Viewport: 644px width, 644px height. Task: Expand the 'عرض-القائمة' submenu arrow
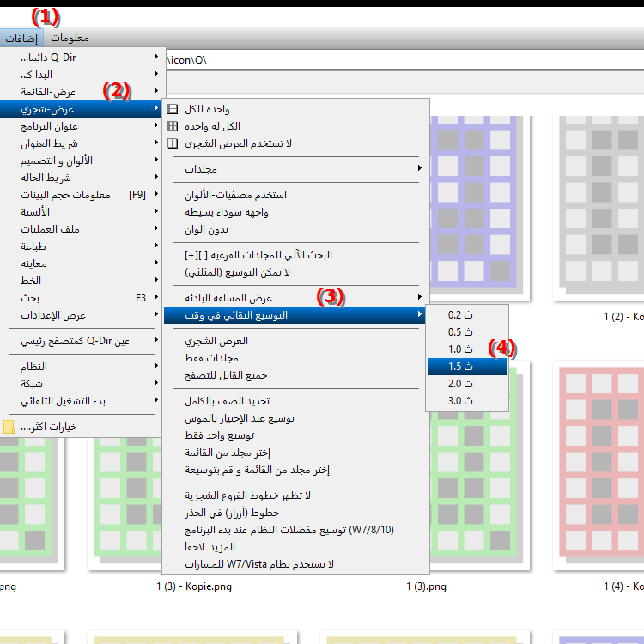156,91
